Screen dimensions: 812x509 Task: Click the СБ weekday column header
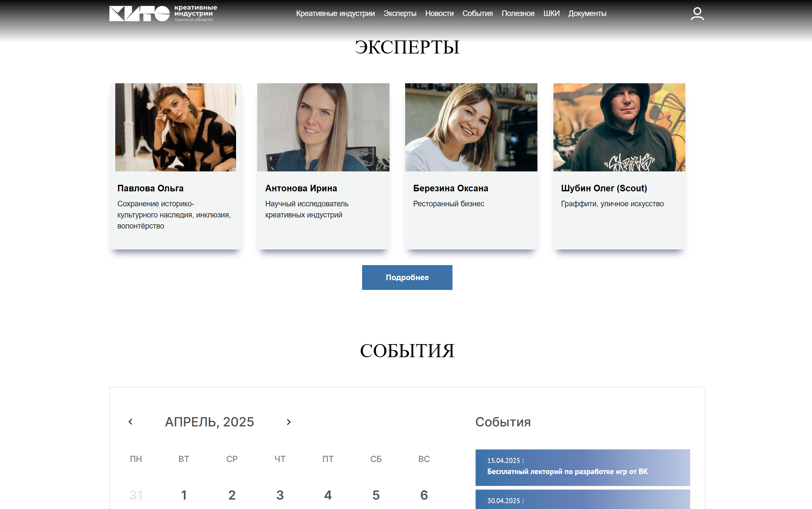tap(376, 459)
